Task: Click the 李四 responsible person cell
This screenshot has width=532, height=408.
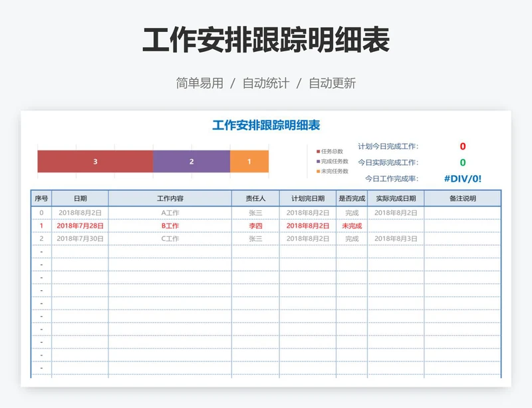Action: [255, 226]
